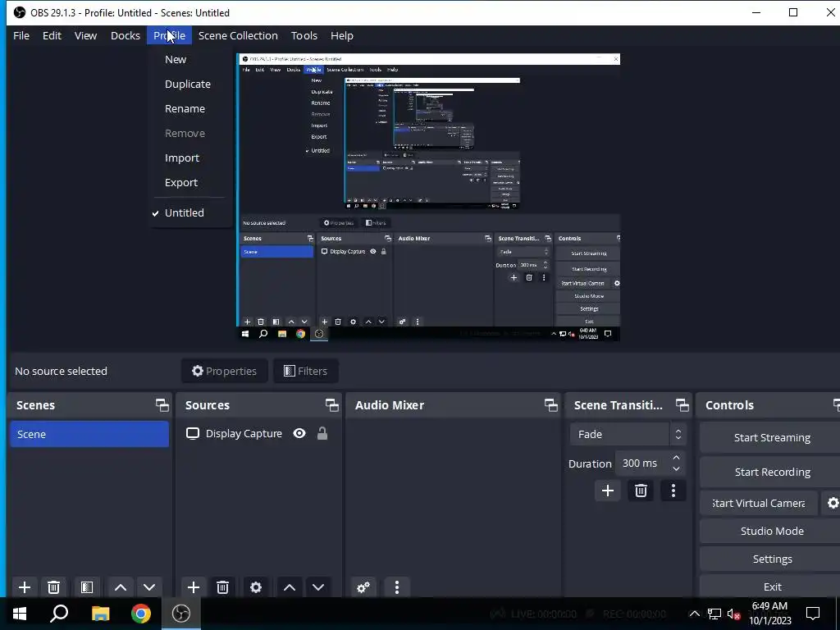Image resolution: width=840 pixels, height=630 pixels.
Task: Open the Fade transition dropdown
Action: [628, 434]
